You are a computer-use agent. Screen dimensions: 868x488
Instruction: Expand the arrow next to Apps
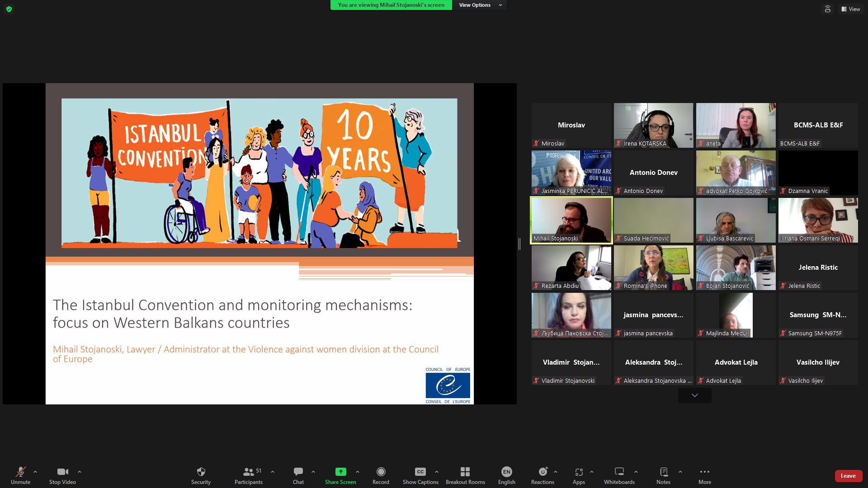[592, 472]
